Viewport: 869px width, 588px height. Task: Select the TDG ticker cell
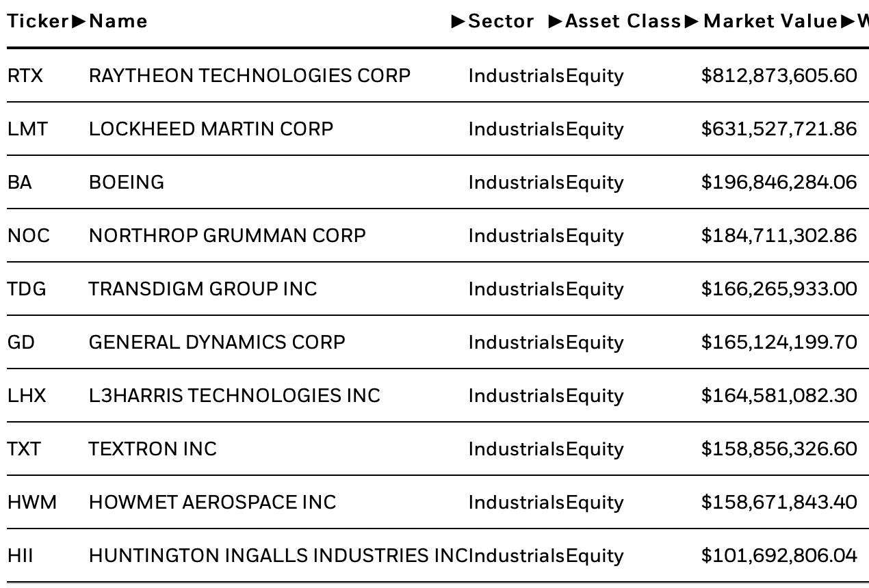pos(27,289)
